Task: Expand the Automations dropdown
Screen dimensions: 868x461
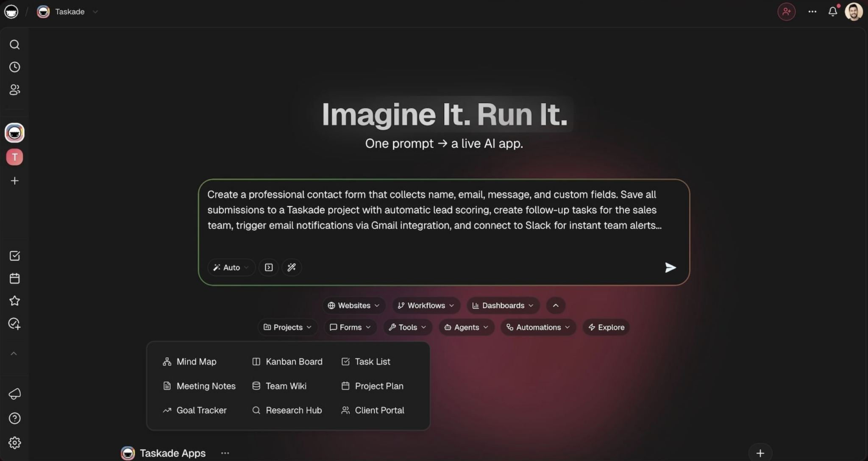Action: pos(538,327)
